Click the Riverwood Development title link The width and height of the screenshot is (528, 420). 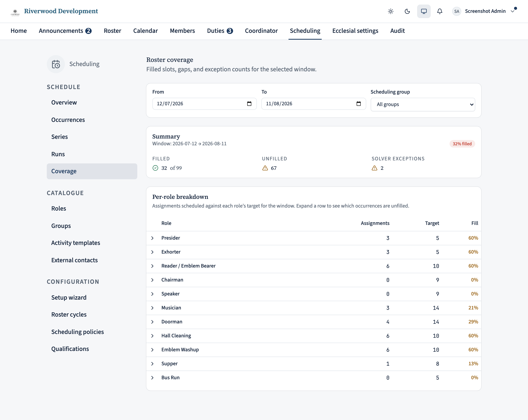[61, 11]
